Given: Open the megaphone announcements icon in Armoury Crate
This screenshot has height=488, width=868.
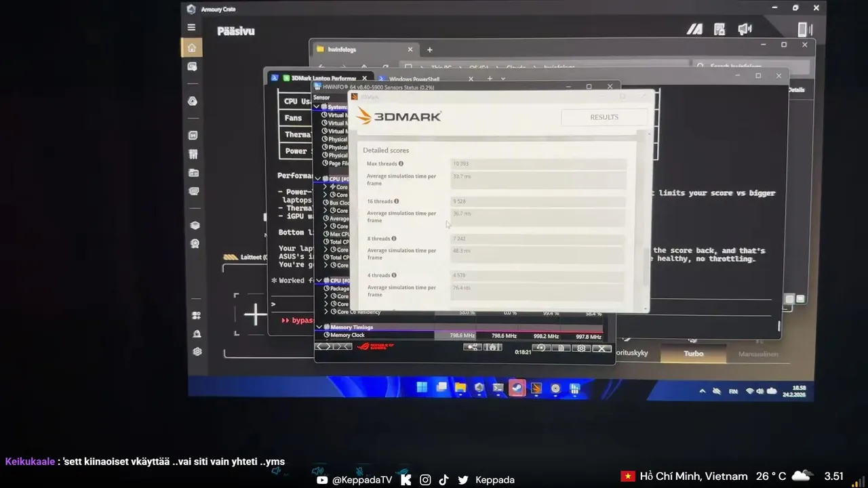Looking at the screenshot, I should (745, 29).
